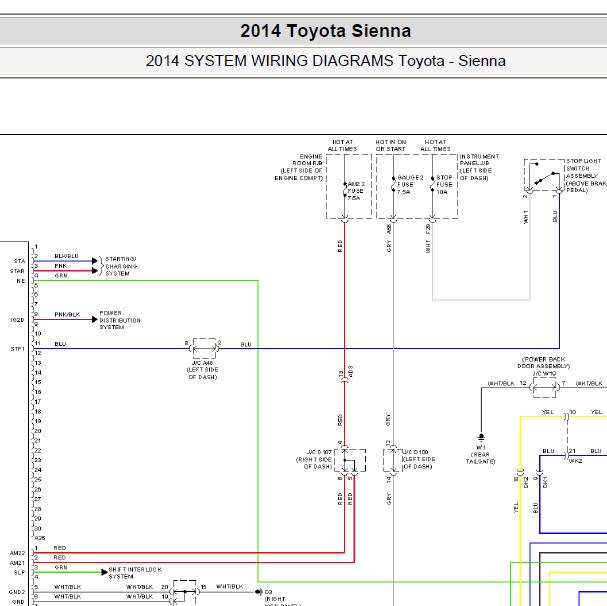Click the J/C W19 connector box
Image resolution: width=607 pixels, height=606 pixels.
tap(544, 387)
